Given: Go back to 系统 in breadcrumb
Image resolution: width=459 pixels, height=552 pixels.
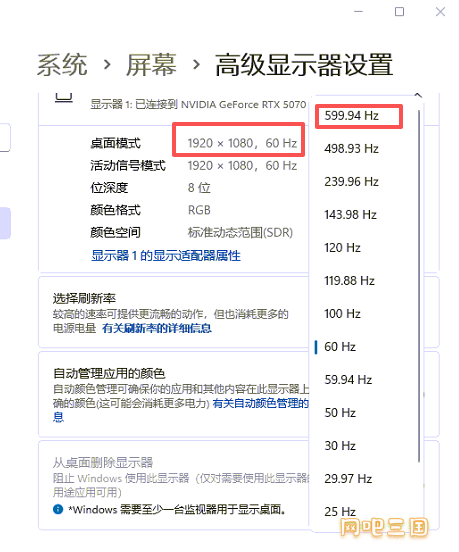Looking at the screenshot, I should 62,65.
